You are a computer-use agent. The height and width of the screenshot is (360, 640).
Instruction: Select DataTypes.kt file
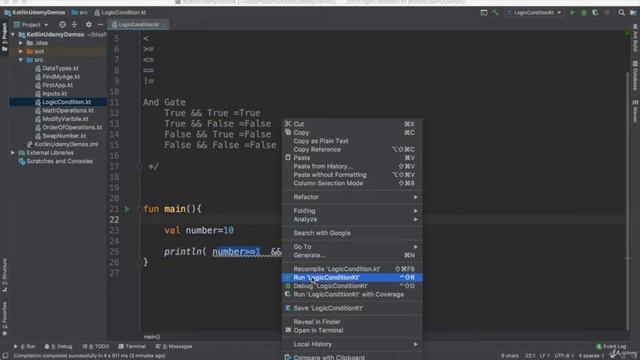coord(60,68)
